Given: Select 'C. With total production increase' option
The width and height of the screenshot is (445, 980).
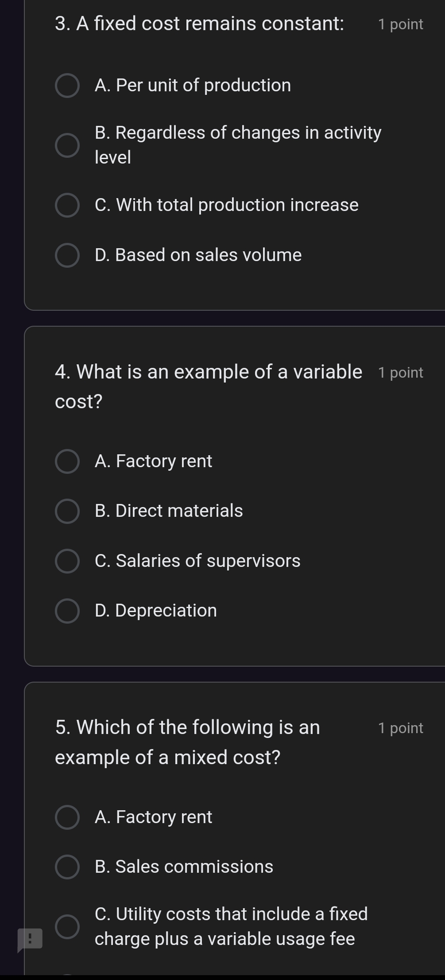Looking at the screenshot, I should point(67,205).
